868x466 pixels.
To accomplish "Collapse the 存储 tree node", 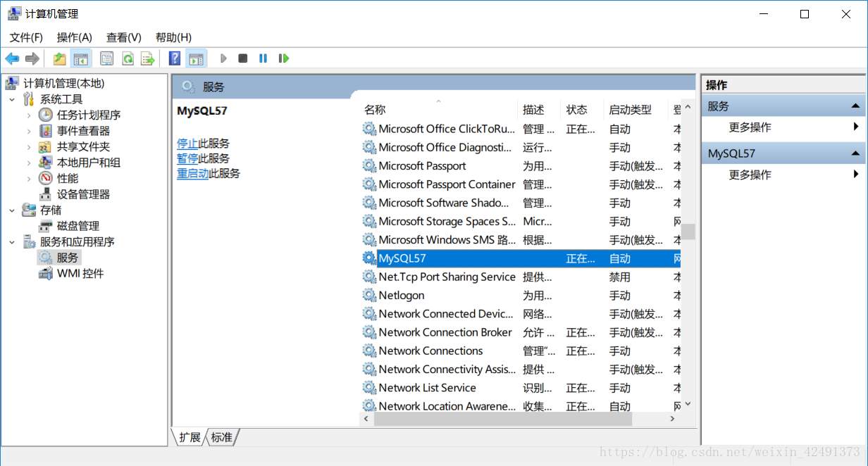I will (x=12, y=210).
